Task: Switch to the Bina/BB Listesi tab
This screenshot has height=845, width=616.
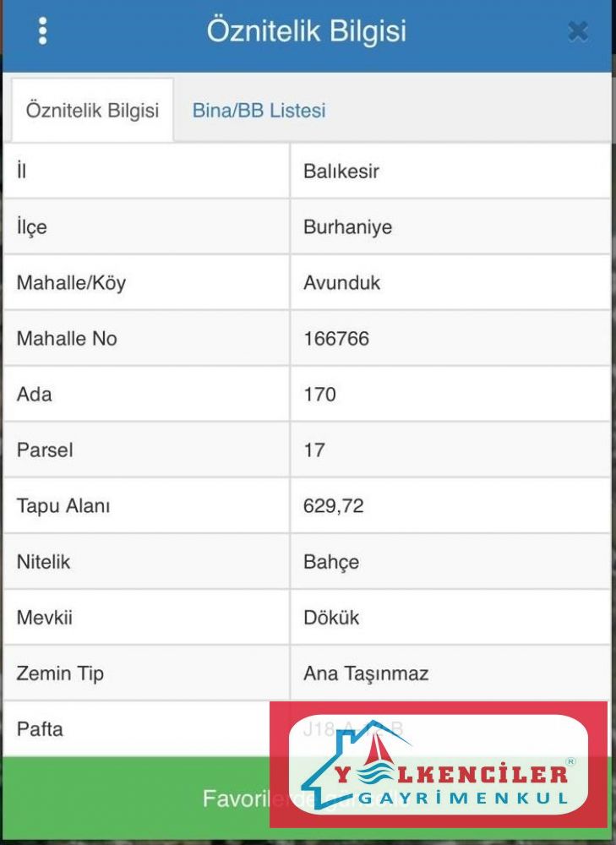Action: point(259,111)
